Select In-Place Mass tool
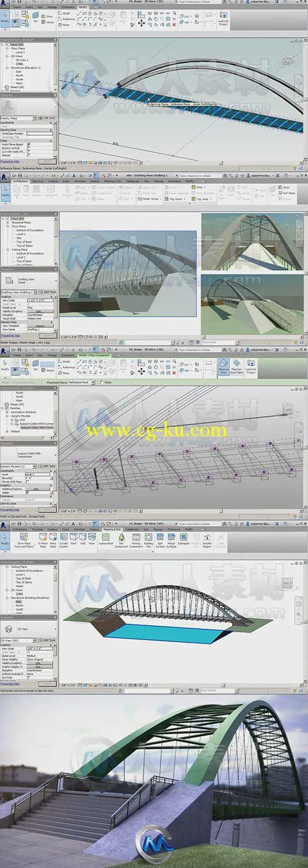308x868 pixels. pos(42,540)
